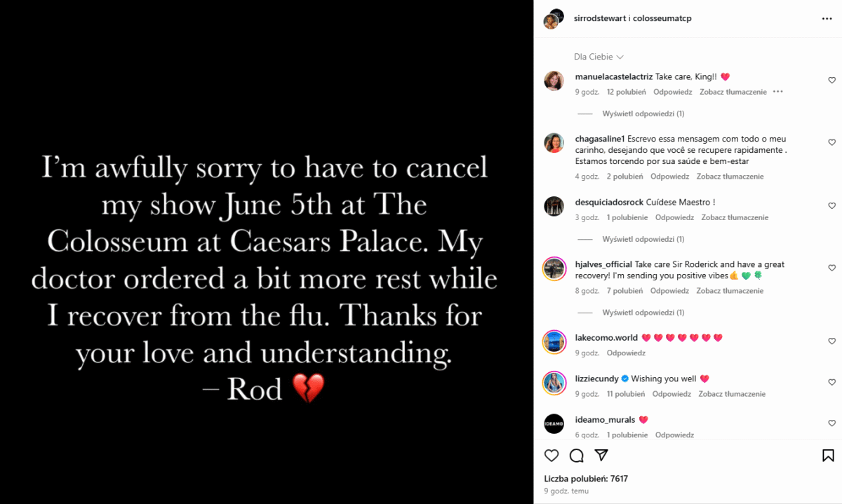842x504 pixels.
Task: Show replies under desquiciadosrock's comment
Action: [643, 239]
